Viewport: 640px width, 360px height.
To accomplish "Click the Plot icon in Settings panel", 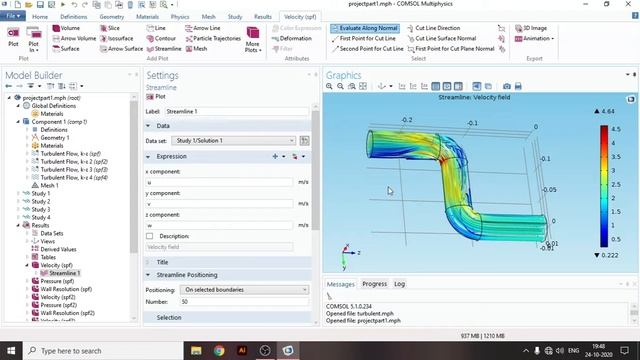I will pyautogui.click(x=156, y=97).
